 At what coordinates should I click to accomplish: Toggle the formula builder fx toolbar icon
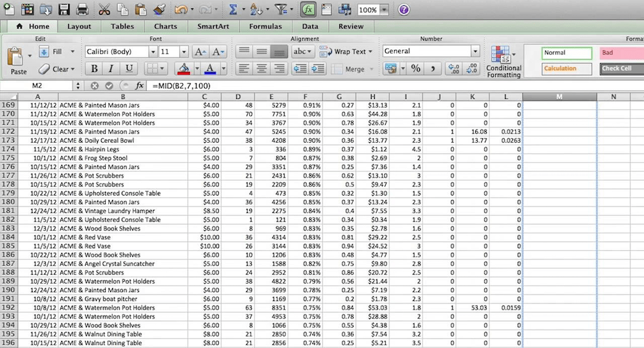(x=308, y=10)
